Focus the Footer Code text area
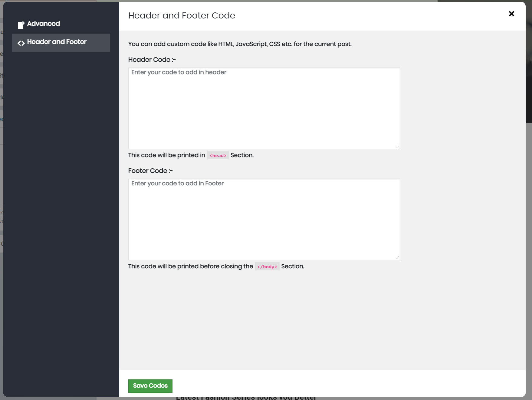This screenshot has height=400, width=532. click(264, 219)
